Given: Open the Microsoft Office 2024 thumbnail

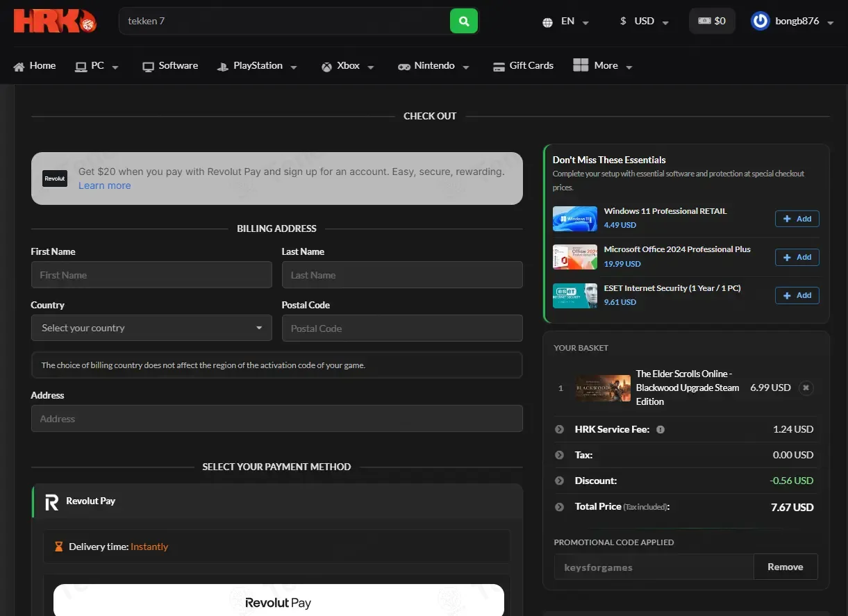Looking at the screenshot, I should pyautogui.click(x=574, y=257).
